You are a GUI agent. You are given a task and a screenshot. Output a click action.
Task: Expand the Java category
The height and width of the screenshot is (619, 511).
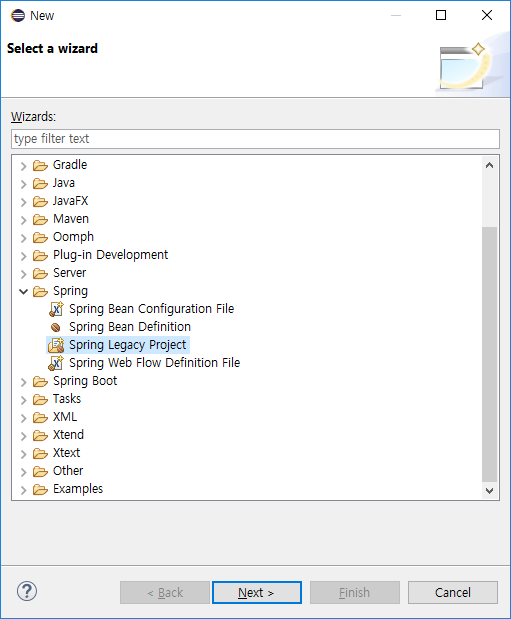(24, 184)
